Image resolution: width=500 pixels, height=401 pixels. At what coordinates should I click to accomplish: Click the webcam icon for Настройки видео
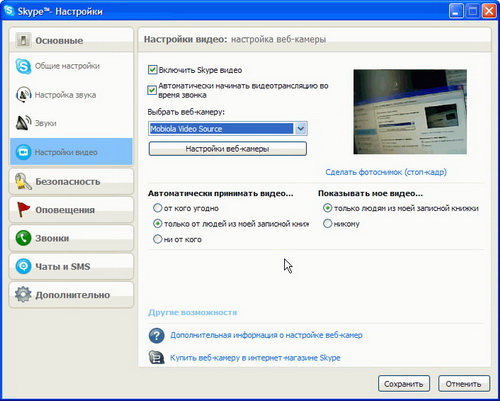pos(23,152)
